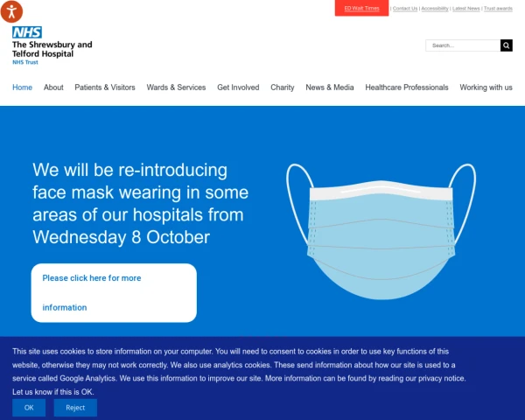The height and width of the screenshot is (420, 525).
Task: Open the Latest News link
Action: (x=466, y=9)
